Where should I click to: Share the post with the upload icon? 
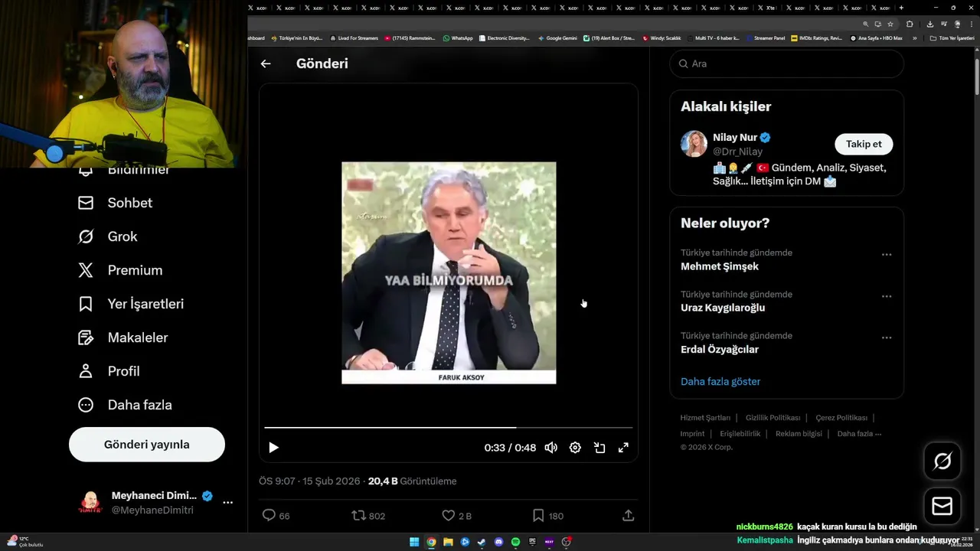(628, 516)
